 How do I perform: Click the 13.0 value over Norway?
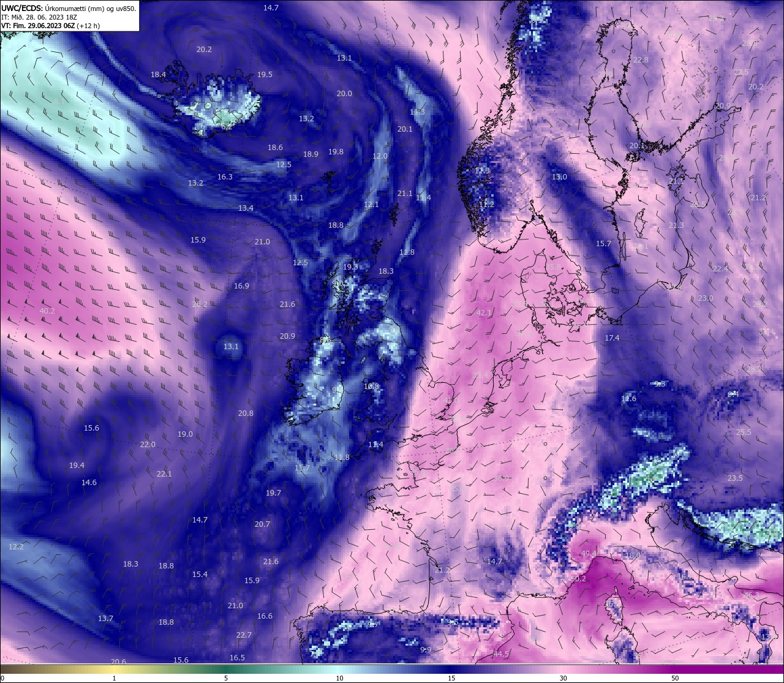559,177
